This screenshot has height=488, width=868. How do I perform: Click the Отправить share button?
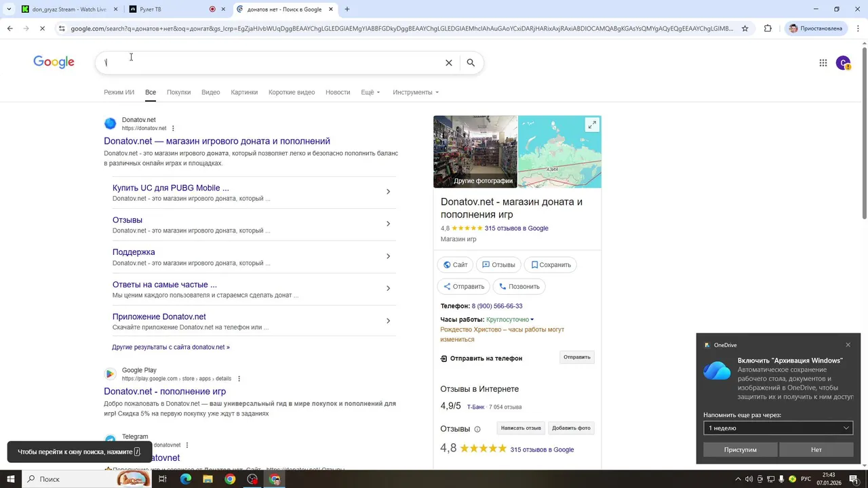pos(463,286)
